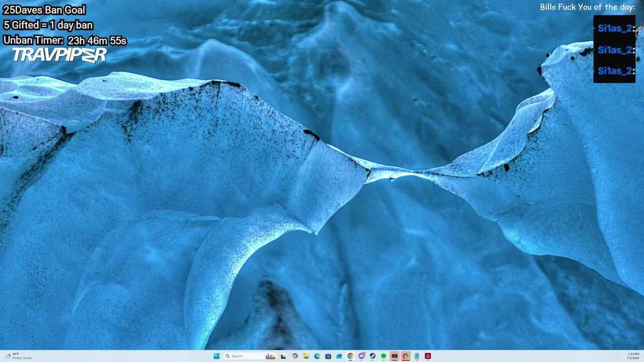644x362 pixels.
Task: Click the 'Bills Fuck You of the day:' heading
Action: coord(588,7)
